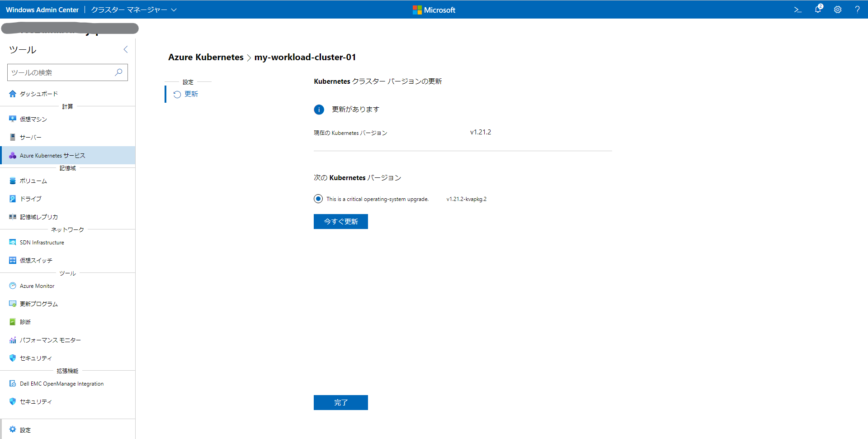This screenshot has width=868, height=439.
Task: Open サーバー in the tools menu
Action: [x=68, y=137]
